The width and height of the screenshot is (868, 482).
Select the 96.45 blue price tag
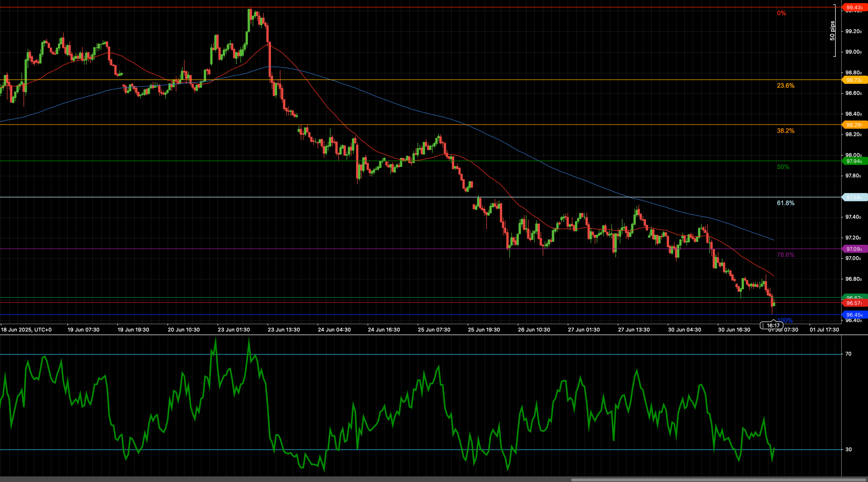[x=854, y=315]
